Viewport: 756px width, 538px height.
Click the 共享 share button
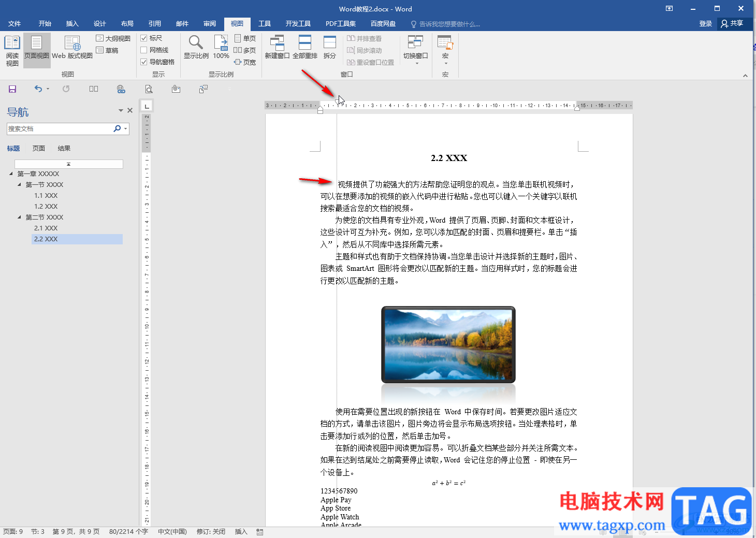[732, 24]
